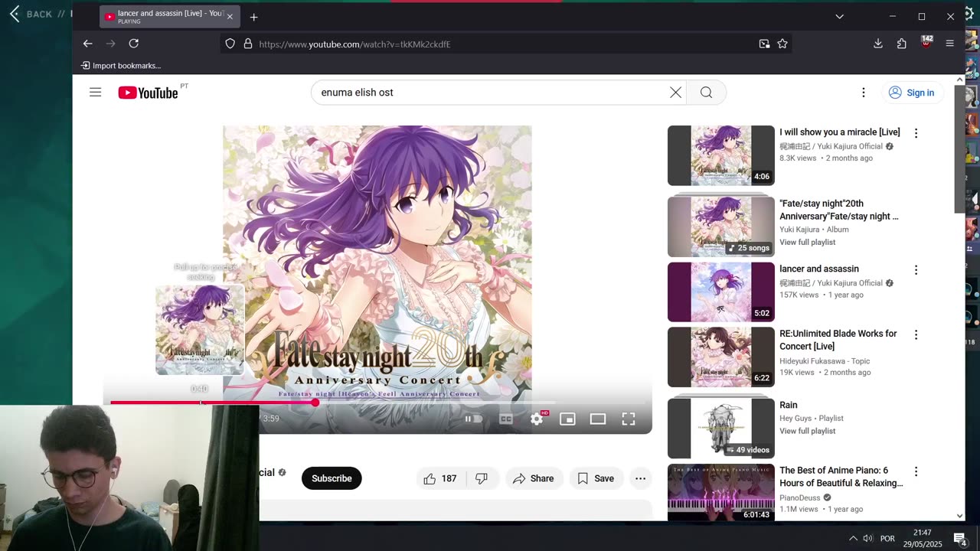Open options for 'Best of Anime Piano'

pyautogui.click(x=916, y=472)
